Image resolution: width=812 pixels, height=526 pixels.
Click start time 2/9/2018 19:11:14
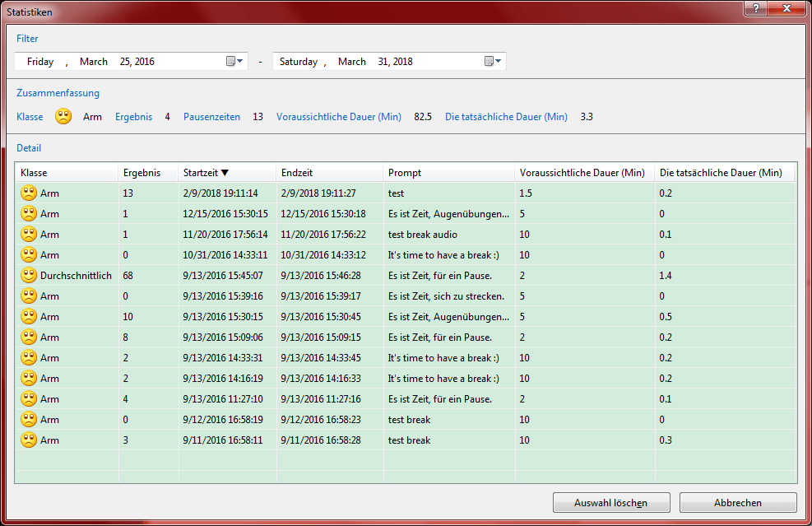click(x=220, y=193)
